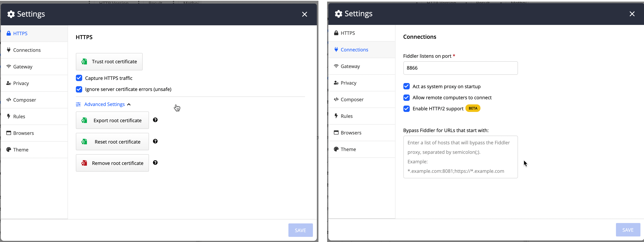Click the Fiddler listens on port field
644x242 pixels.
460,68
